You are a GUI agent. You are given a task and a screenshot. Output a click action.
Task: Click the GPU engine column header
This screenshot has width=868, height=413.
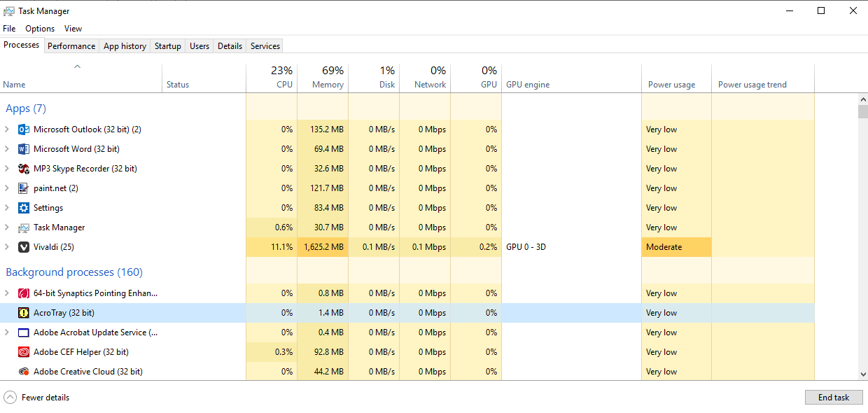click(x=571, y=78)
